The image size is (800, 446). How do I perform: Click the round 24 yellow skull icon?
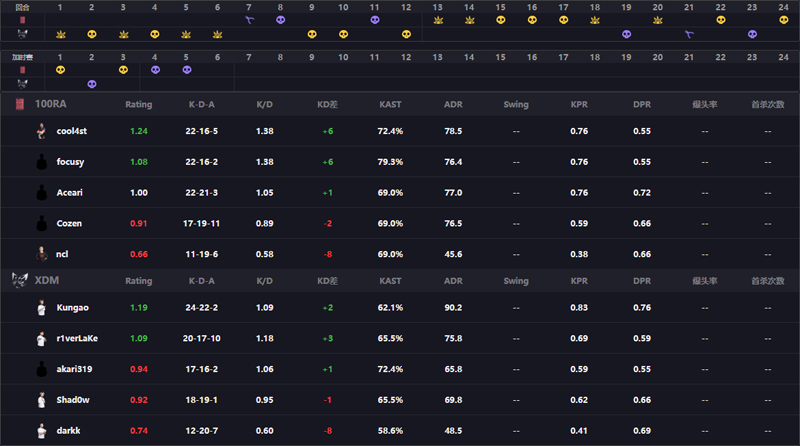tap(784, 20)
